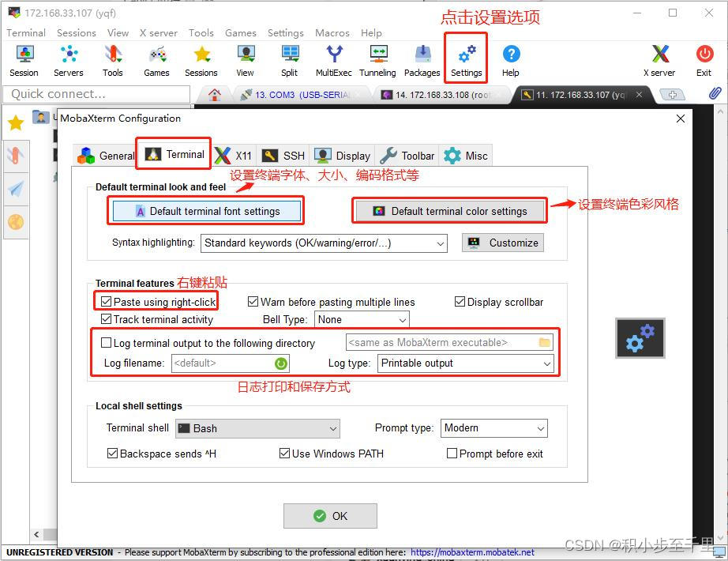This screenshot has height=561, width=728.
Task: Close the 11. 172.168.33.107 session tab
Action: 639,94
